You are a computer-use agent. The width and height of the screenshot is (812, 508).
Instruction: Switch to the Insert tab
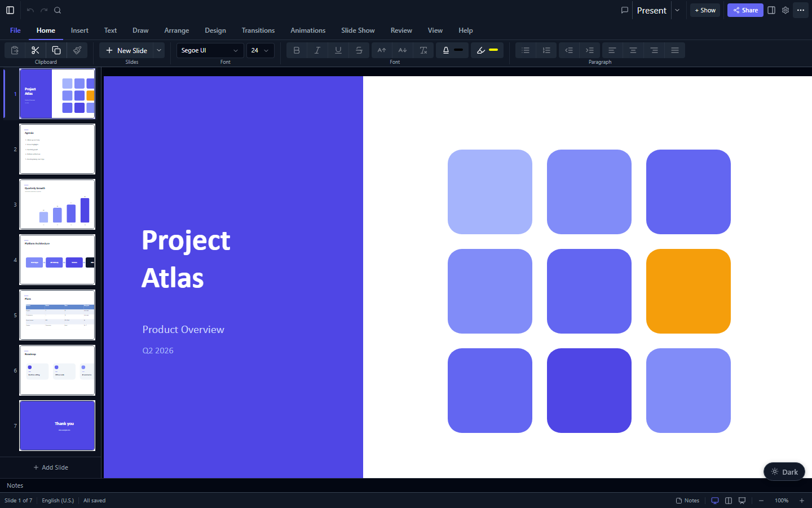80,30
